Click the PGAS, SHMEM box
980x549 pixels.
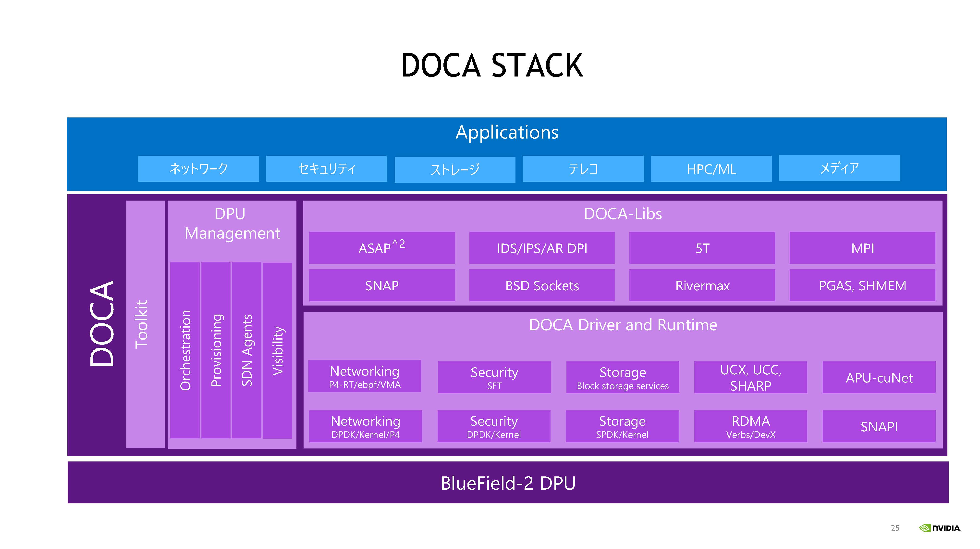point(862,286)
